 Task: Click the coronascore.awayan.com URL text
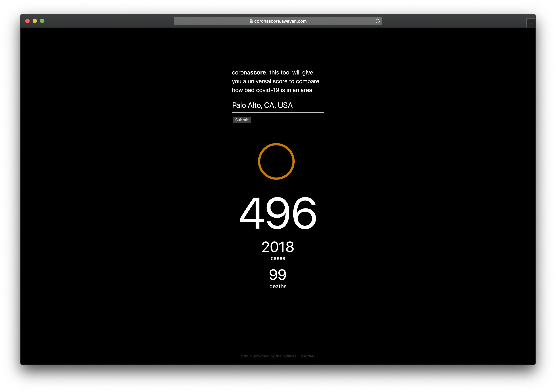(280, 21)
